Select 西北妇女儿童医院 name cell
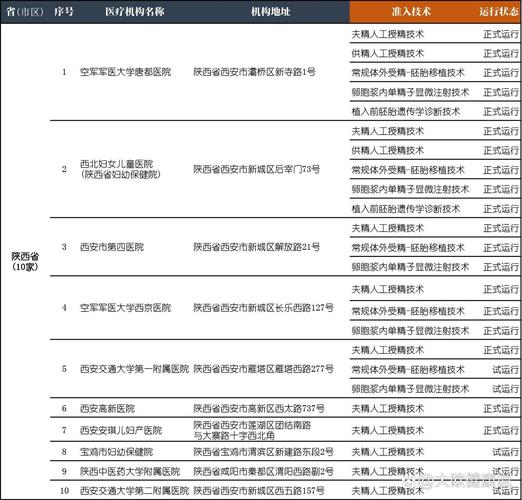522x500 pixels. (x=120, y=169)
